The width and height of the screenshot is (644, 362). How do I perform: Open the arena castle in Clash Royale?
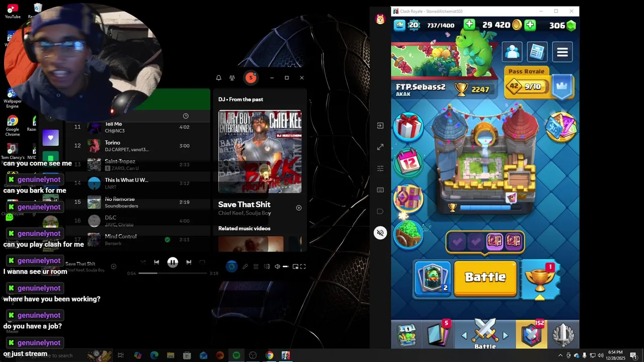tap(486, 156)
